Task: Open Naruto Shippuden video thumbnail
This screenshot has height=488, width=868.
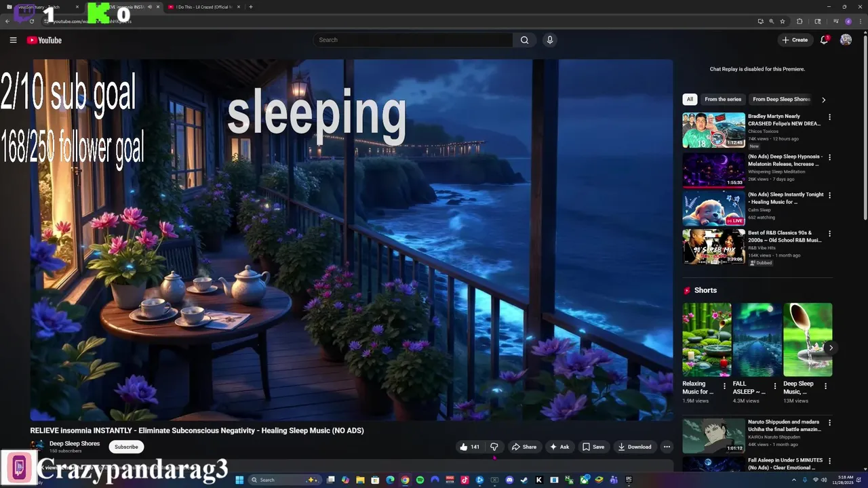Action: (x=713, y=436)
